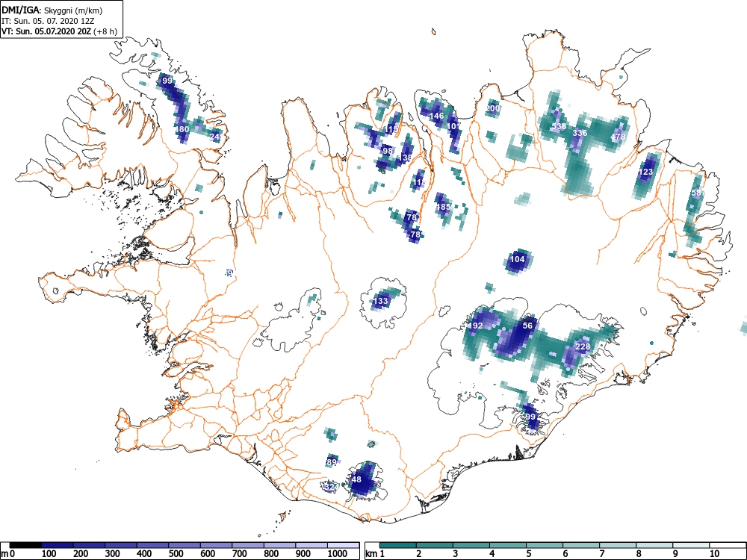
Task: Pick the lightest swatch above the 1000 label
Action: click(343, 545)
